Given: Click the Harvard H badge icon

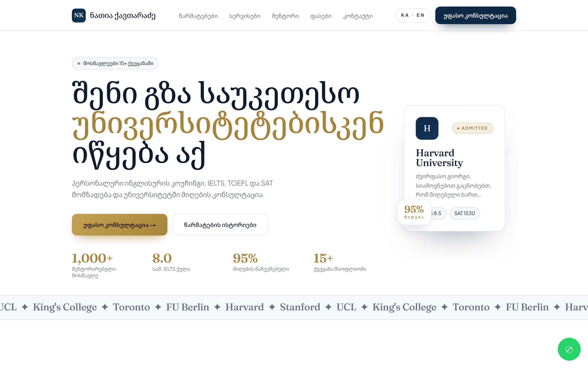Looking at the screenshot, I should pos(427,128).
